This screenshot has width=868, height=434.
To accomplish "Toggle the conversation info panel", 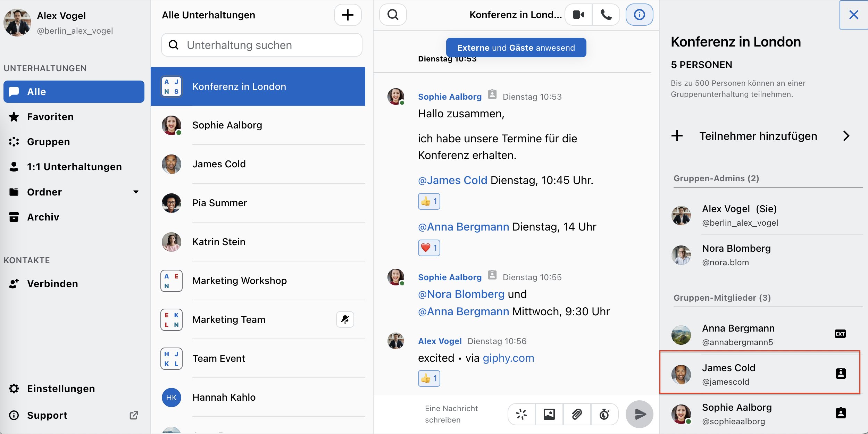I will click(x=639, y=15).
